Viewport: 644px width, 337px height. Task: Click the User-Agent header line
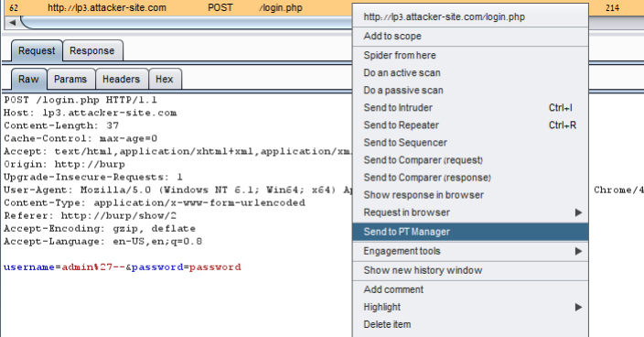click(x=177, y=190)
